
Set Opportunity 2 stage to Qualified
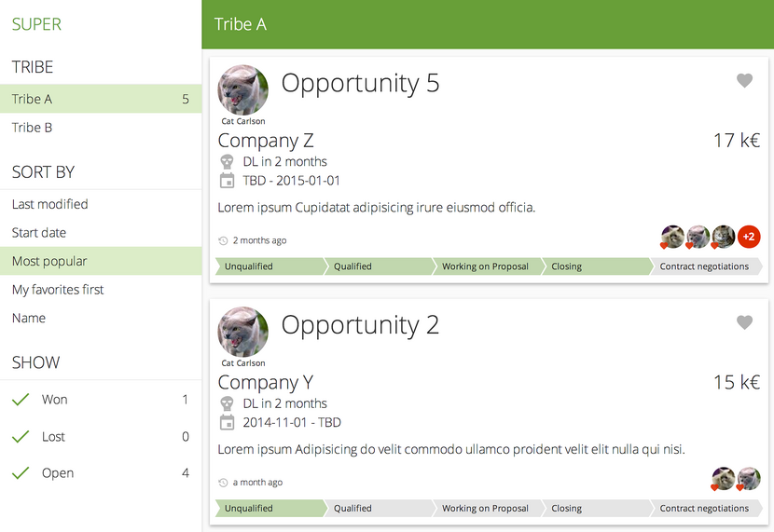(378, 509)
